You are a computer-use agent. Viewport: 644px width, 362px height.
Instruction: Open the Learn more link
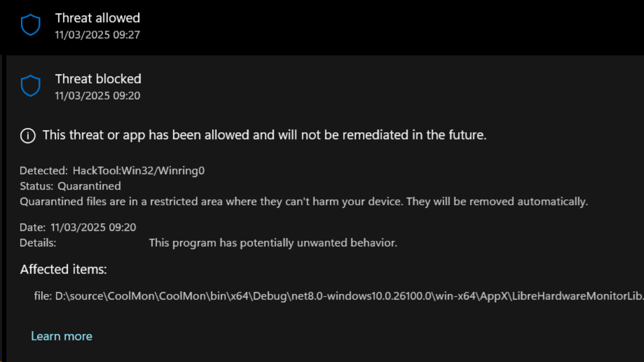61,336
